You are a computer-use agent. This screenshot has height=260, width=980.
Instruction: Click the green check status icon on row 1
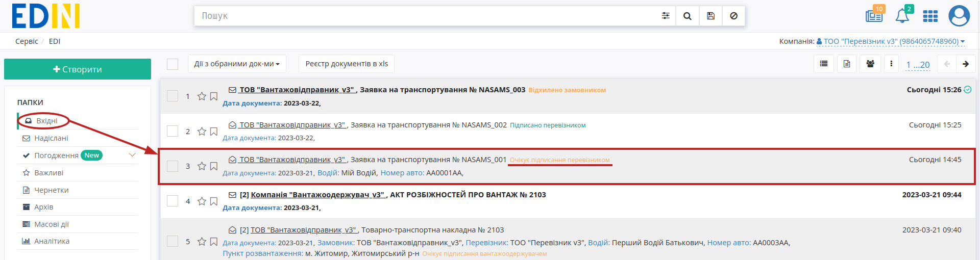pyautogui.click(x=968, y=90)
